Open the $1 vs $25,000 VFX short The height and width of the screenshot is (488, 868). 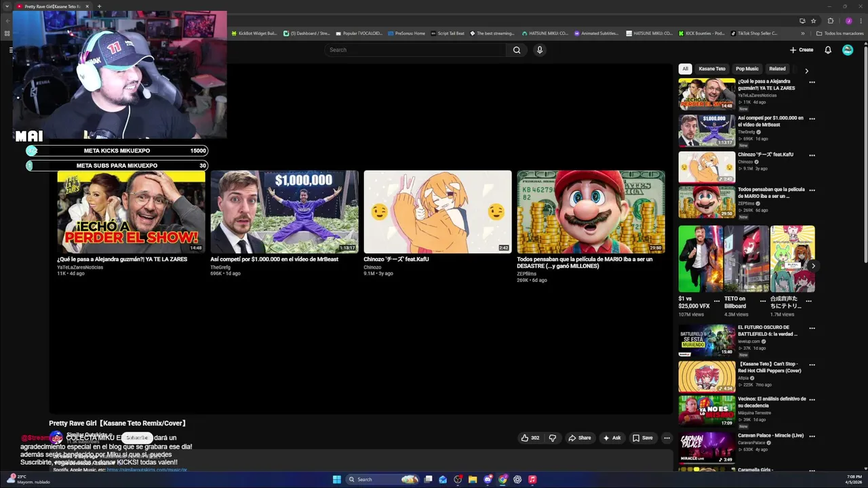(700, 259)
